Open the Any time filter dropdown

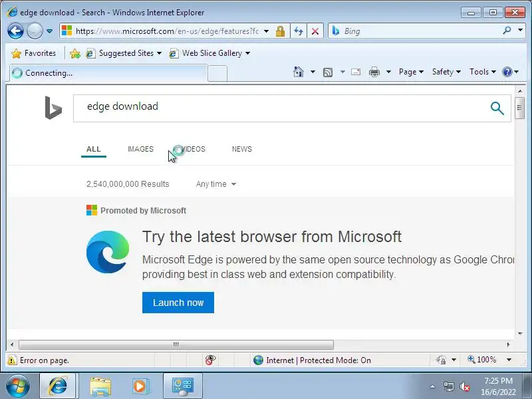point(215,184)
